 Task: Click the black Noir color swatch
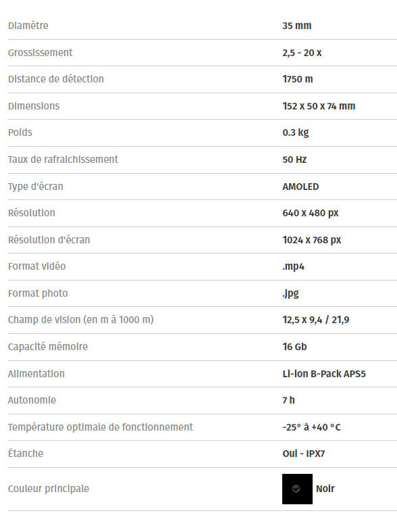[297, 489]
